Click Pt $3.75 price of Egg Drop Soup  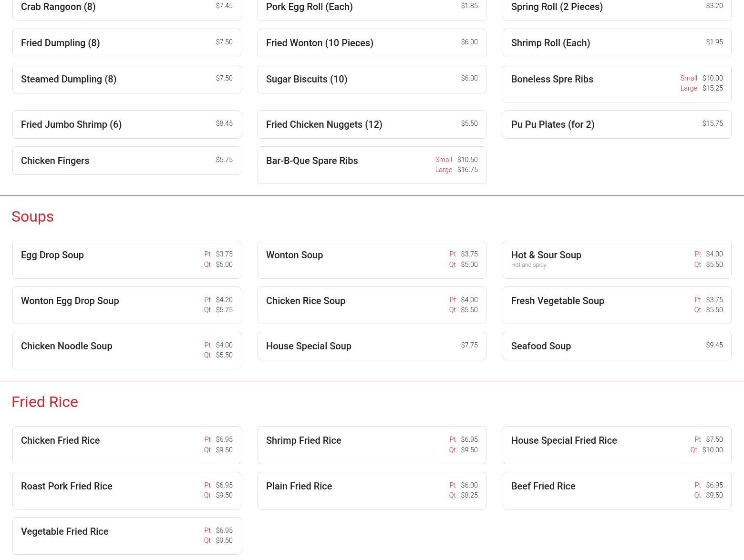218,254
